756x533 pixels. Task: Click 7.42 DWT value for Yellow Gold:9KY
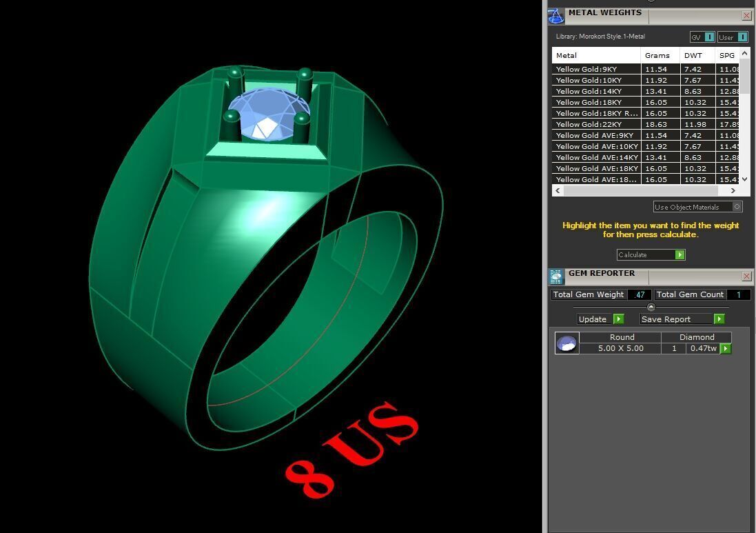tap(693, 69)
